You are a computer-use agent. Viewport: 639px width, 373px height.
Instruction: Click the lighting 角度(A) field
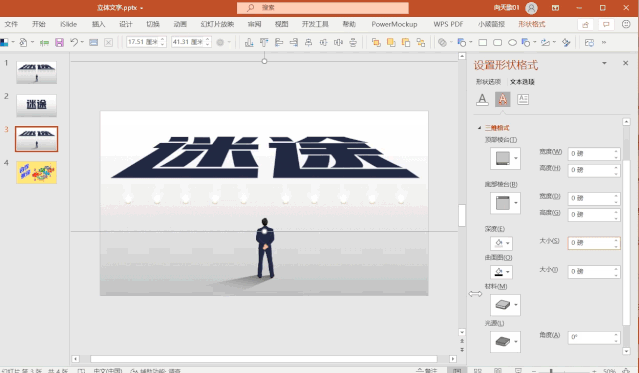[x=594, y=337]
